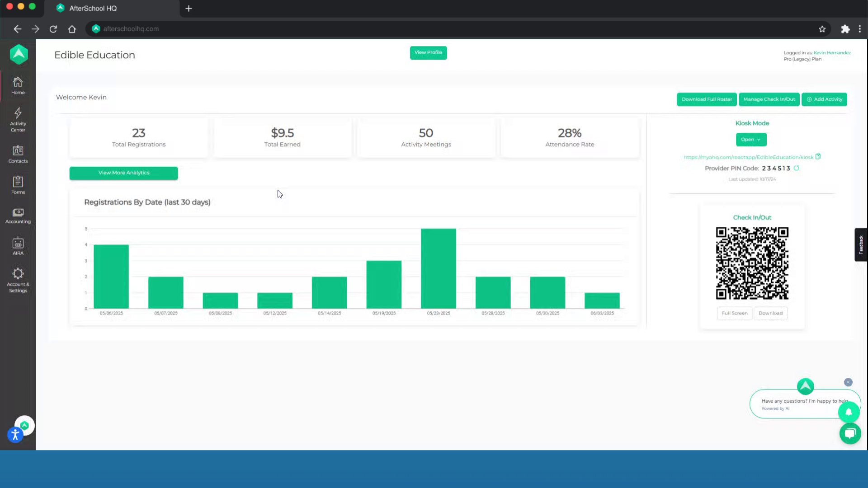The width and height of the screenshot is (868, 488).
Task: Open Kevin Hernandez account link
Action: (832, 53)
